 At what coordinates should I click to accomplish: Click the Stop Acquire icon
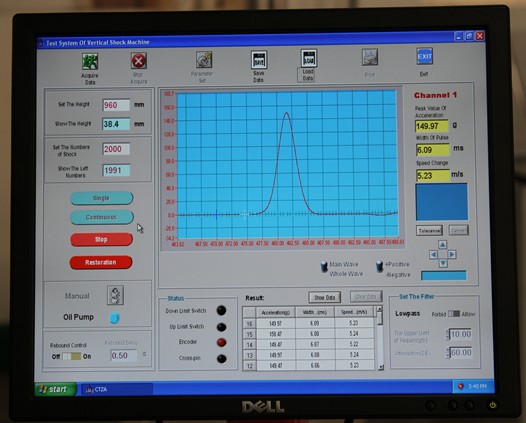point(139,61)
